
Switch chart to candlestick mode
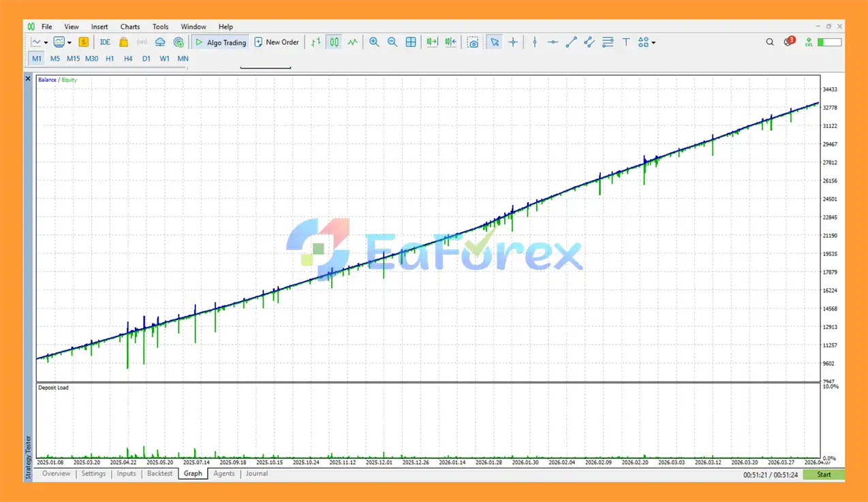[334, 42]
